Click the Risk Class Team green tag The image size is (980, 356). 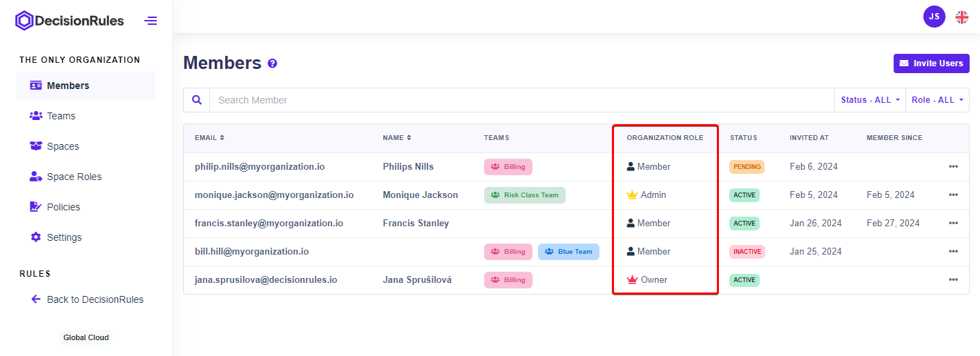coord(524,195)
